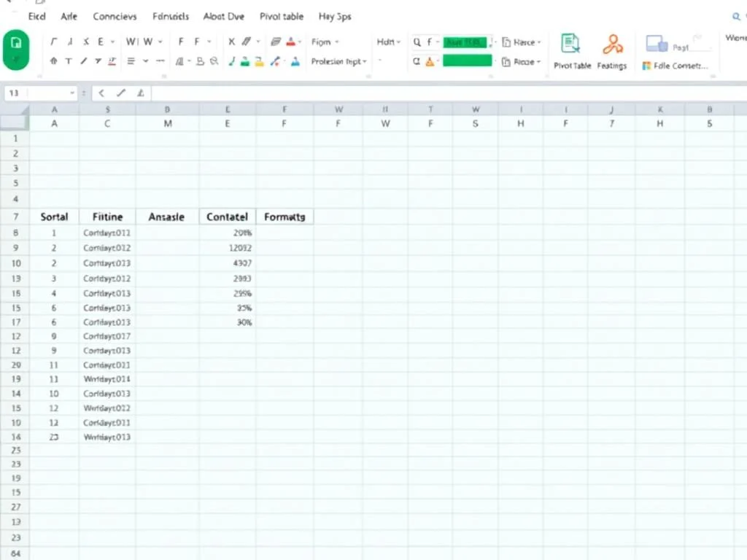Open the Fdnscicls menu
This screenshot has height=560, width=747.
[x=171, y=17]
